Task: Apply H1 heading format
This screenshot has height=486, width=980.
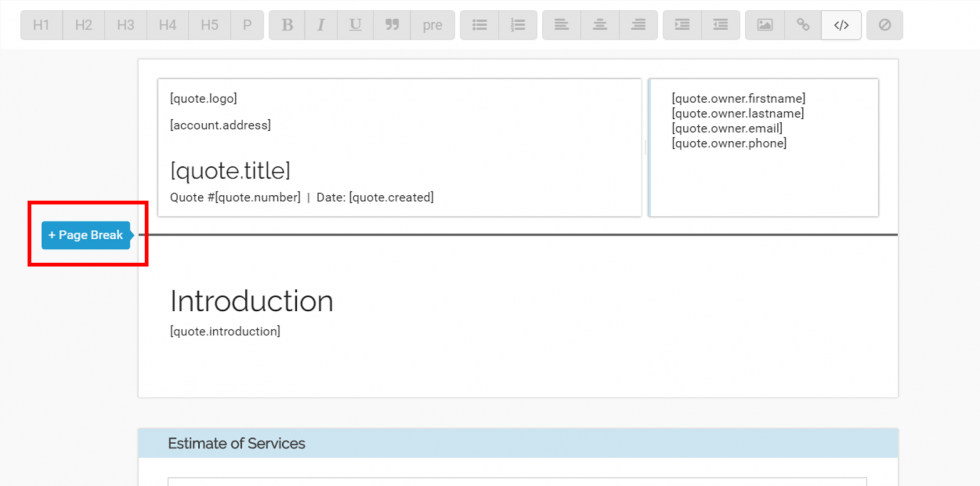Action: click(x=41, y=25)
